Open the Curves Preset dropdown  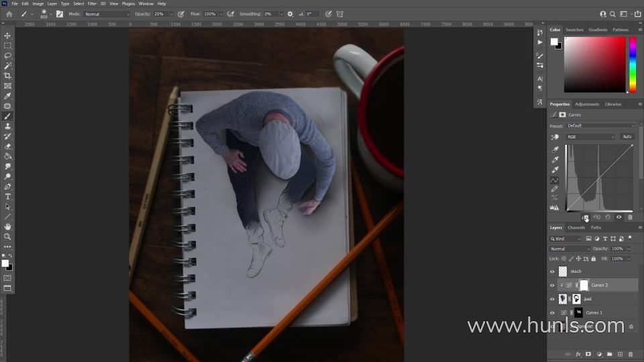(x=600, y=125)
